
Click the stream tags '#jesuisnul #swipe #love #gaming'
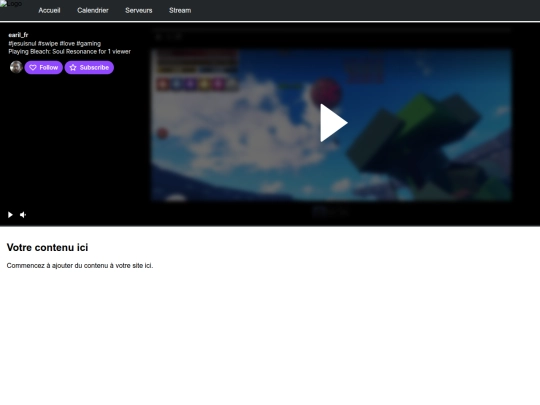coord(55,43)
